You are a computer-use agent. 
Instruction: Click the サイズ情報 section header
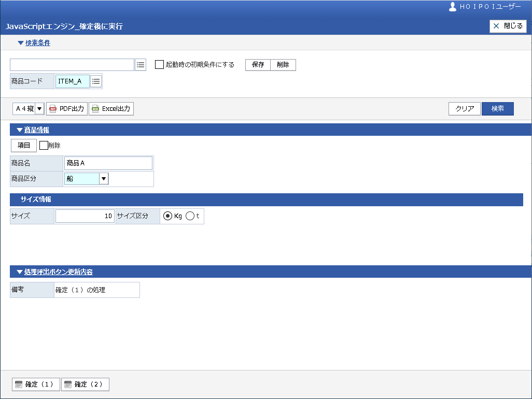click(267, 199)
